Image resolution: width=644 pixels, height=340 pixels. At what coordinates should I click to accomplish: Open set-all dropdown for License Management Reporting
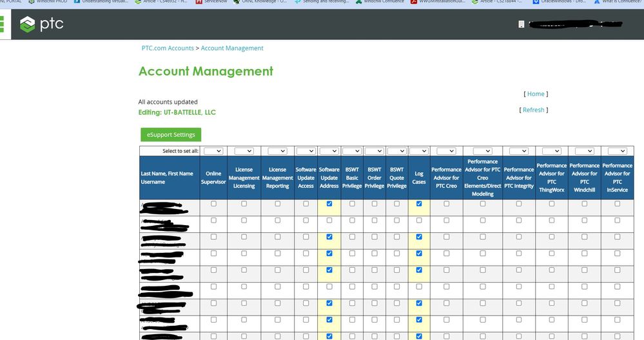click(278, 151)
